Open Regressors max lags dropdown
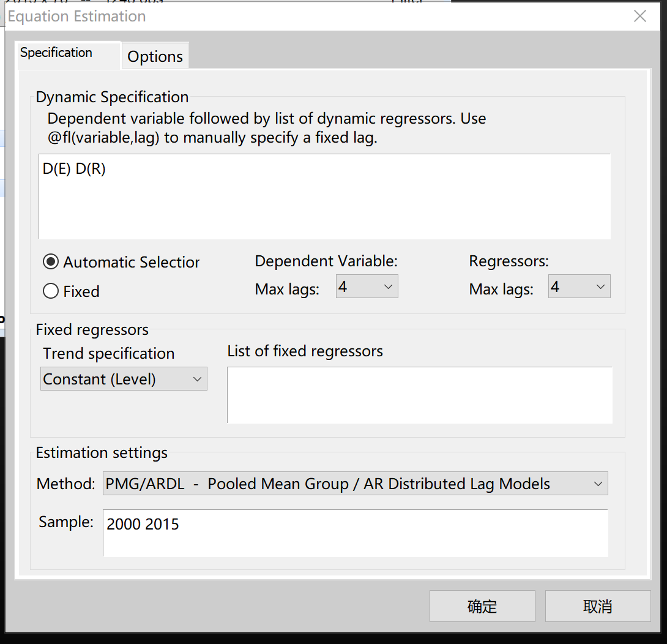The image size is (667, 644). pyautogui.click(x=579, y=286)
